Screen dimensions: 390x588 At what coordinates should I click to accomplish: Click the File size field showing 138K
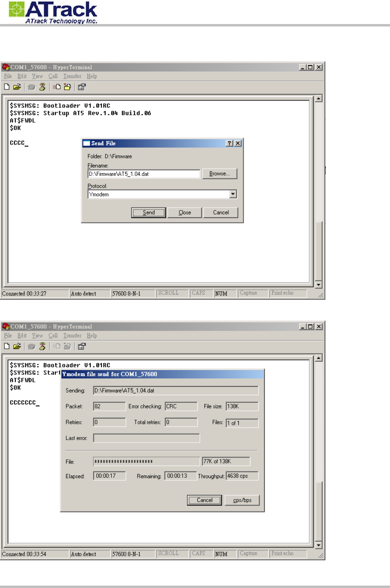point(242,406)
